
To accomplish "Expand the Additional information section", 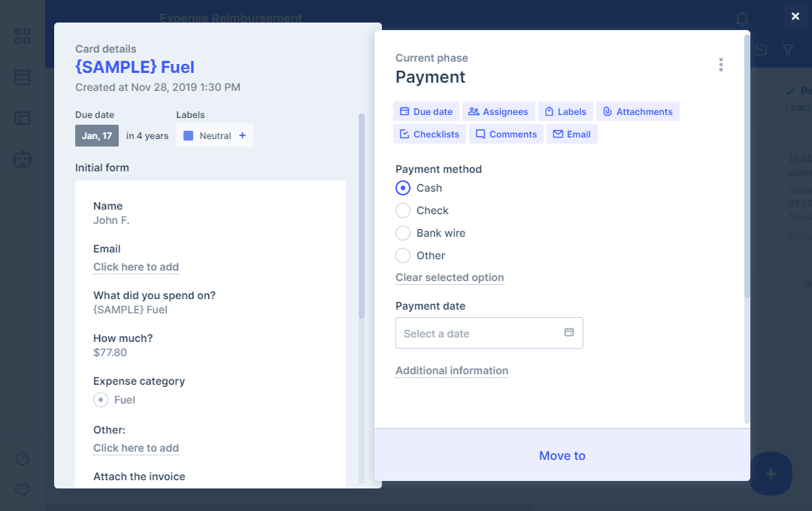I will [x=452, y=370].
